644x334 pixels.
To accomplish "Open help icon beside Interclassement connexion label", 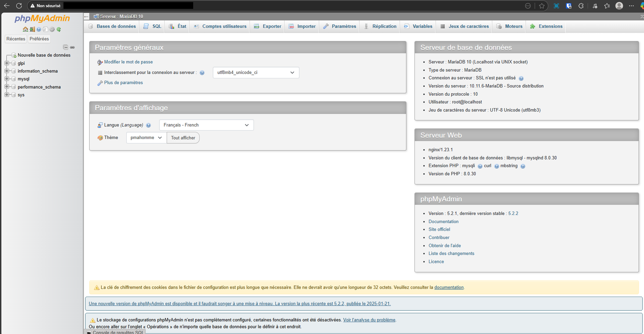I will click(202, 73).
